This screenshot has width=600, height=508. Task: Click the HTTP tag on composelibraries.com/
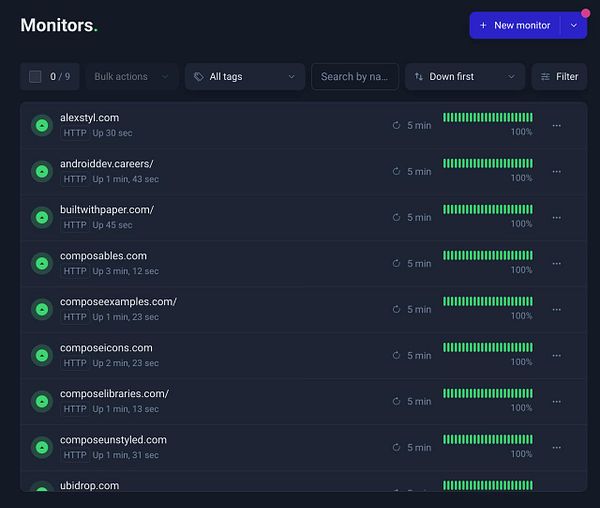point(75,409)
